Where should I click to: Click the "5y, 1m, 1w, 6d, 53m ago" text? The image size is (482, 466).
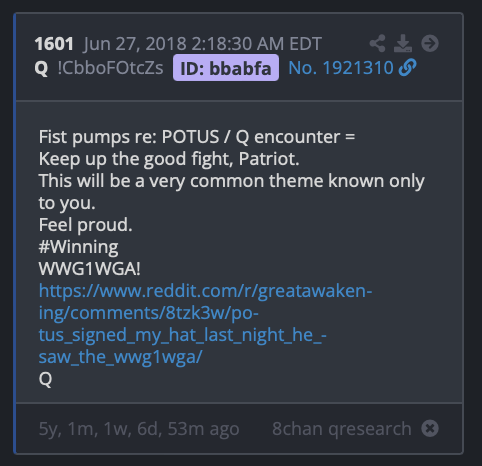[x=139, y=429]
